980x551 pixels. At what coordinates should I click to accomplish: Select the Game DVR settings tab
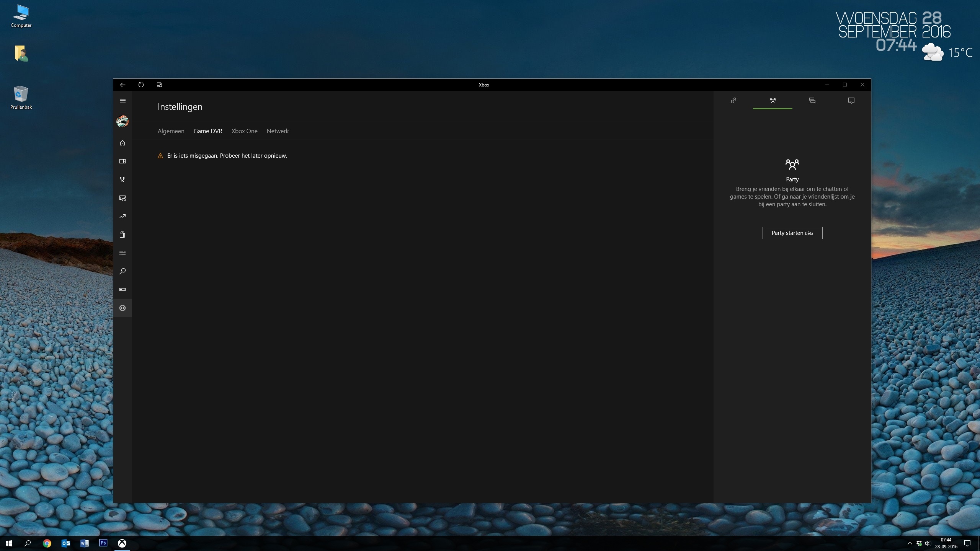pos(208,131)
